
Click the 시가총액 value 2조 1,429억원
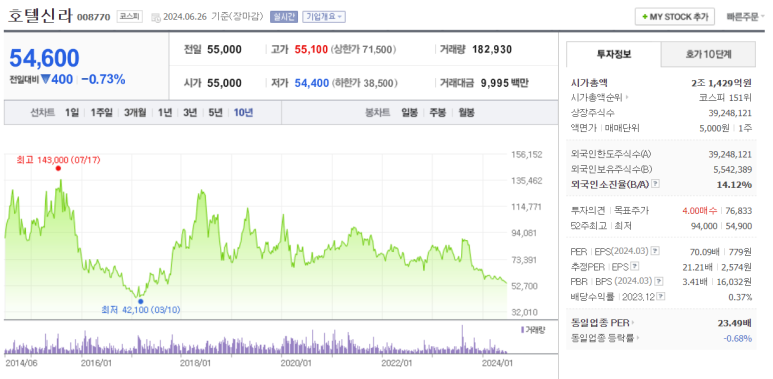721,83
